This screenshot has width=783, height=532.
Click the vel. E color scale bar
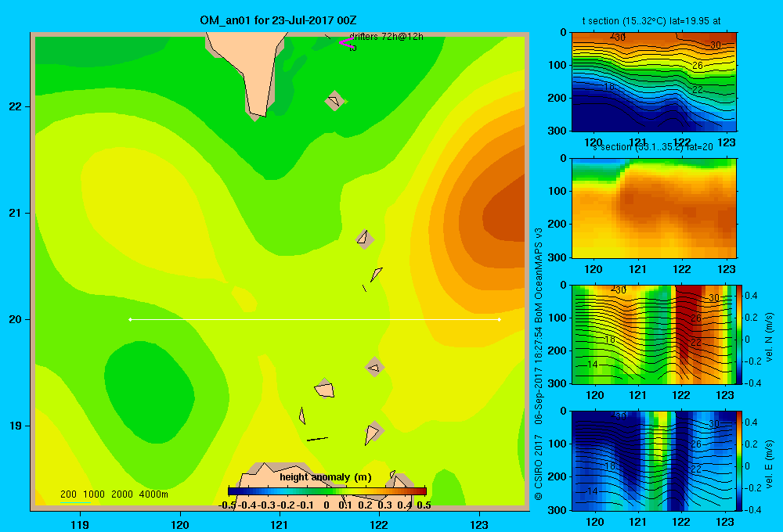tap(740, 461)
